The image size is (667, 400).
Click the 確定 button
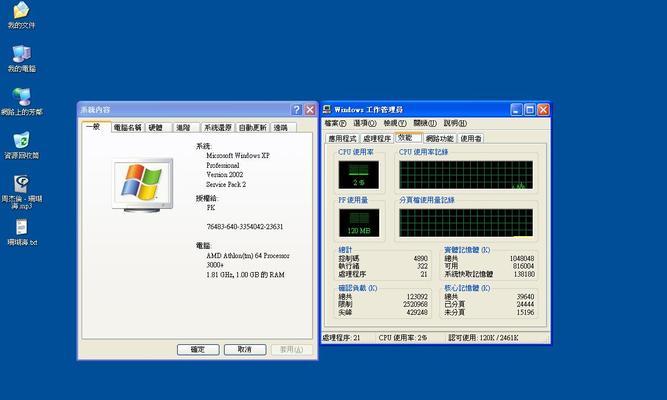coord(198,349)
